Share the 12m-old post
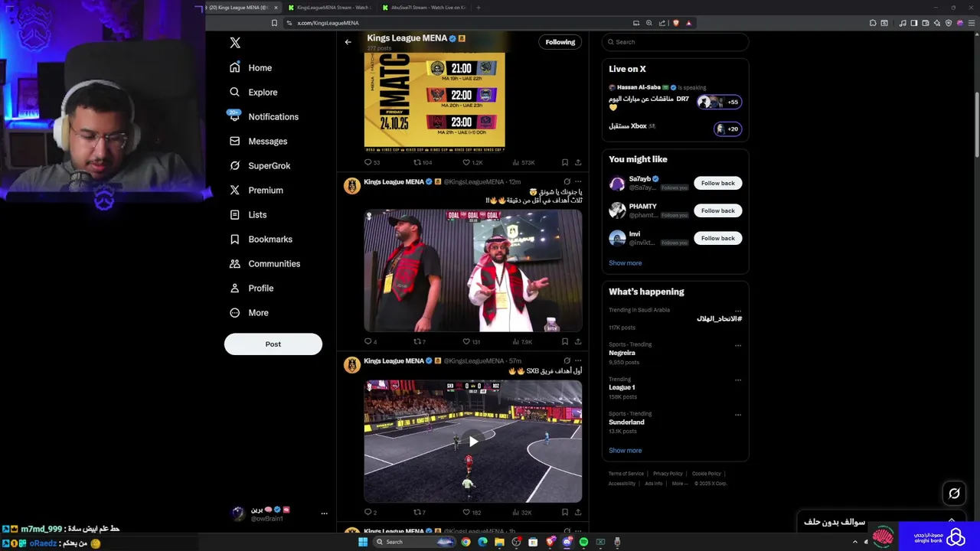980x551 pixels. pyautogui.click(x=578, y=341)
